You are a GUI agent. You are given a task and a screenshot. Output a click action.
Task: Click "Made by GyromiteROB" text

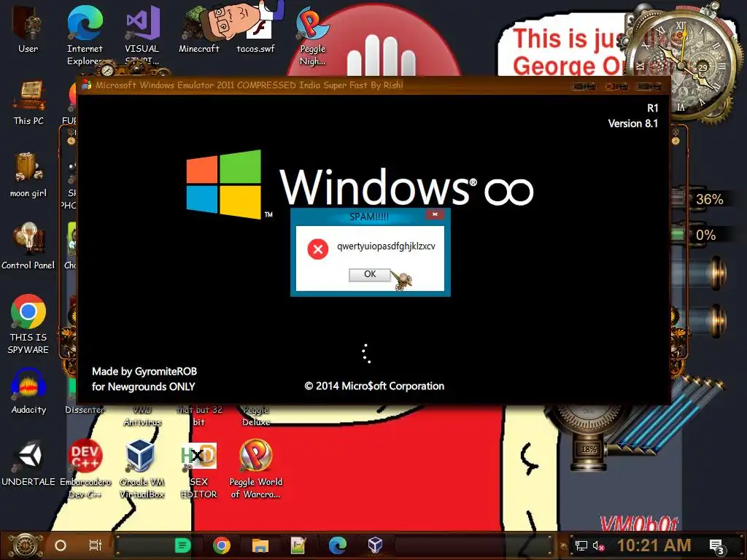point(144,371)
